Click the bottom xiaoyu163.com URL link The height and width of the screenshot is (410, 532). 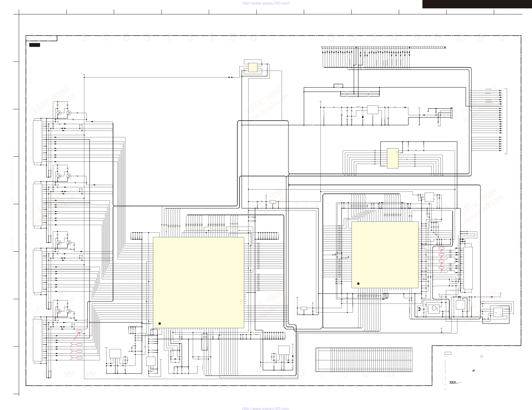pyautogui.click(x=266, y=408)
